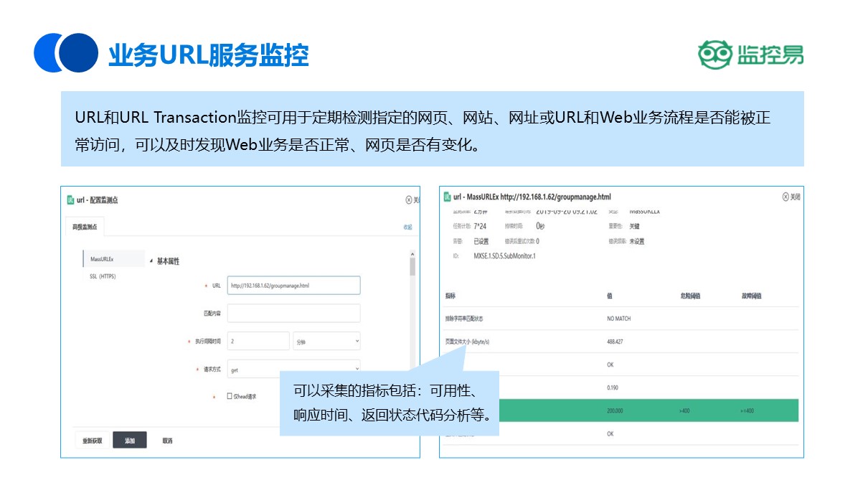
Task: Click into the URL input field
Action: click(293, 286)
